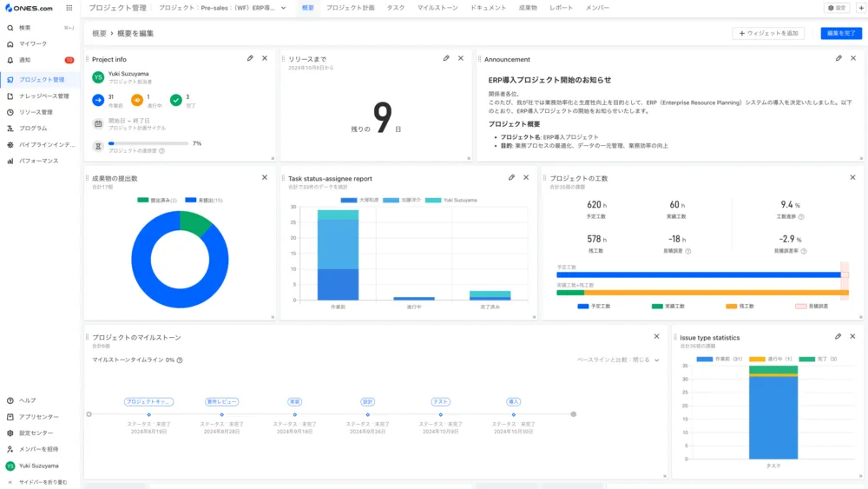The image size is (868, 489).
Task: Switch to プロジェクト計画 tab
Action: (351, 8)
